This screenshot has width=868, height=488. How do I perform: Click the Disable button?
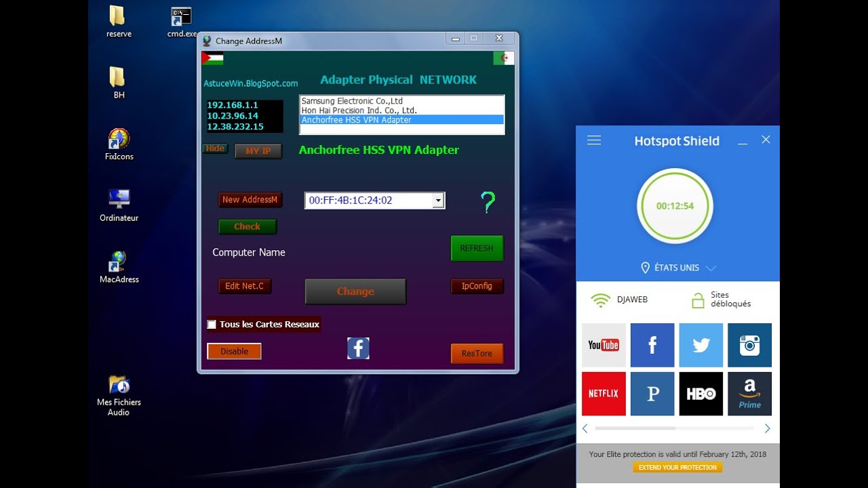pos(234,351)
